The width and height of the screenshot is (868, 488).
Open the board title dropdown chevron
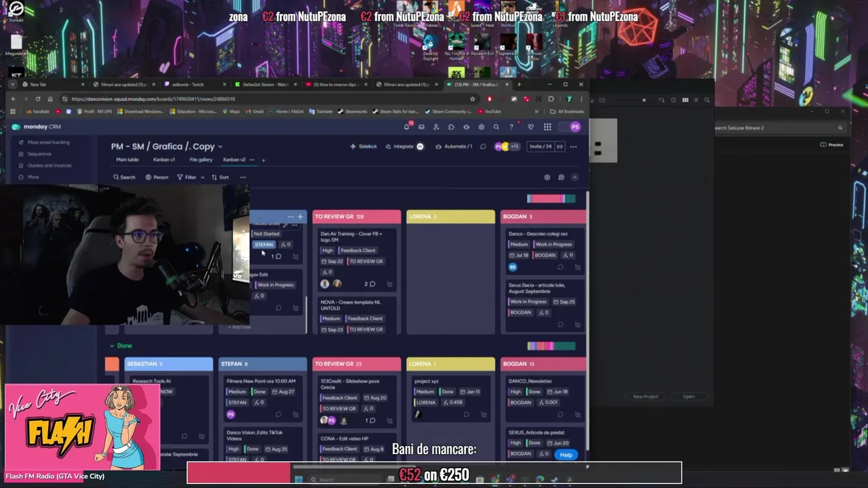tap(220, 146)
